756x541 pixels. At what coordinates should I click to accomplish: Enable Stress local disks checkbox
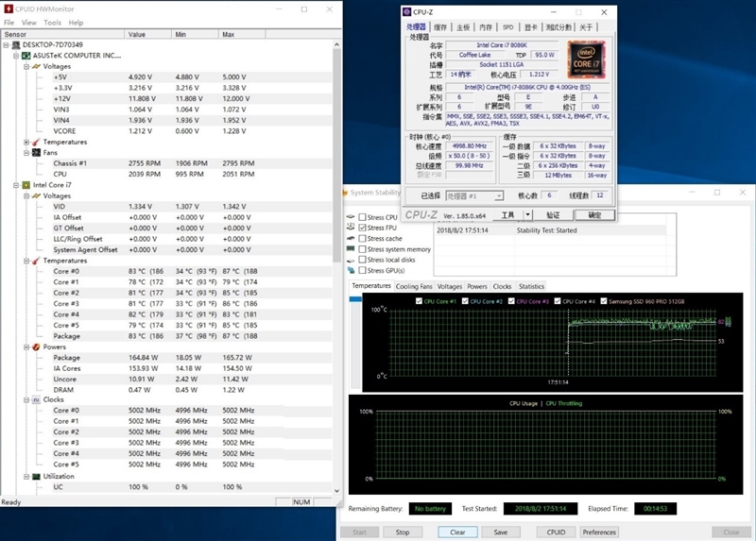(363, 260)
